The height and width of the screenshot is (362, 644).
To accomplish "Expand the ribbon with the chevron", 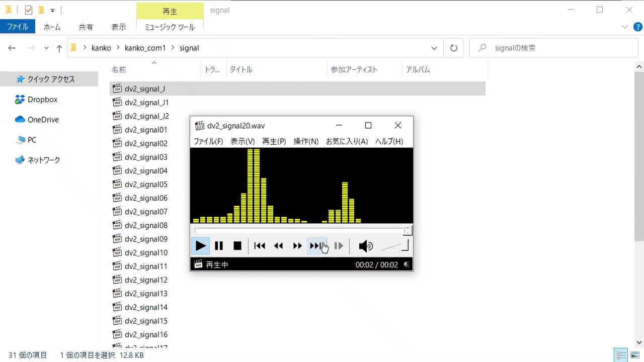I will tap(625, 27).
